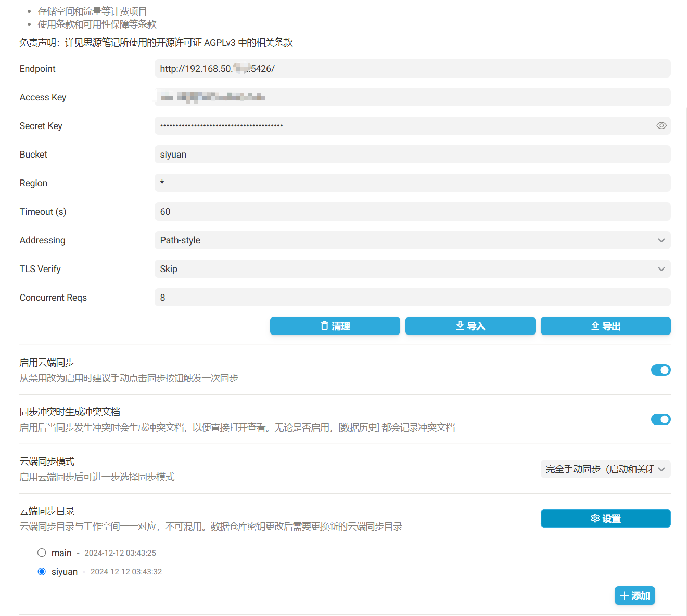Screen dimensions: 687x616
Task: Click the 导出 export button
Action: (606, 326)
